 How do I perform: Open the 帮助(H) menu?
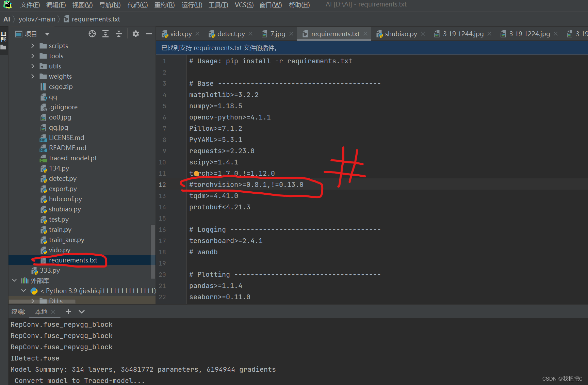299,5
